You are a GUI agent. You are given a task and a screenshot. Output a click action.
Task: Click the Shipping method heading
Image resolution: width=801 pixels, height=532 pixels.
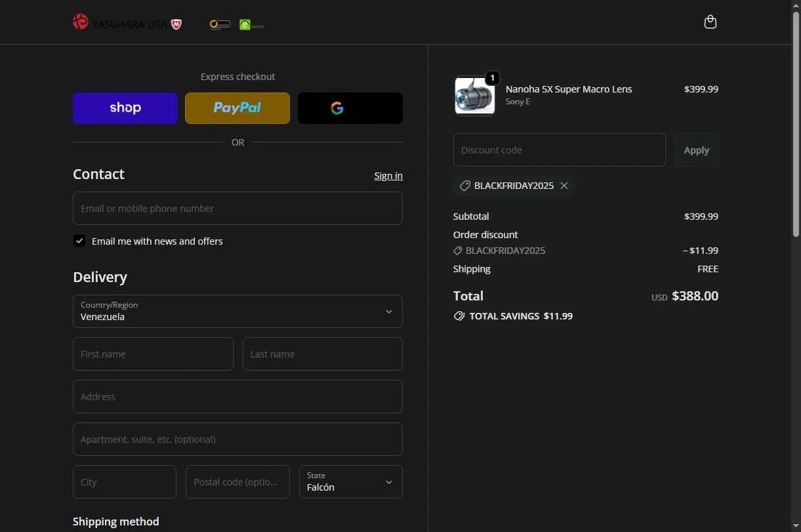point(116,522)
